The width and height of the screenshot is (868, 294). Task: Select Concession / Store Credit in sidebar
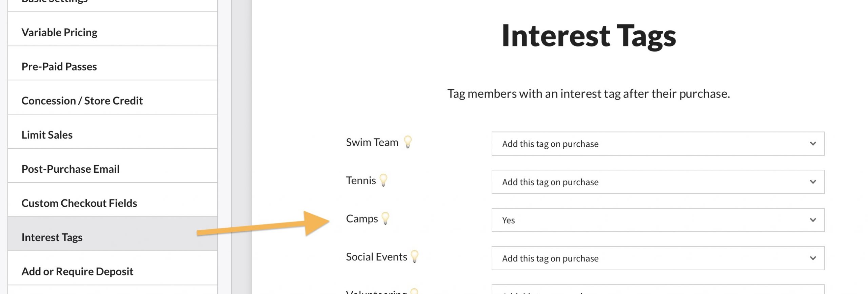(82, 101)
